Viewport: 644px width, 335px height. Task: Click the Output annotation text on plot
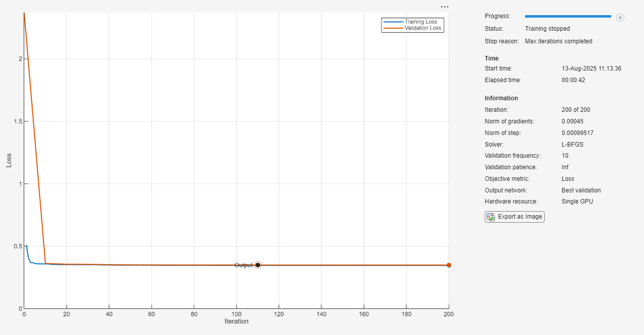(243, 265)
